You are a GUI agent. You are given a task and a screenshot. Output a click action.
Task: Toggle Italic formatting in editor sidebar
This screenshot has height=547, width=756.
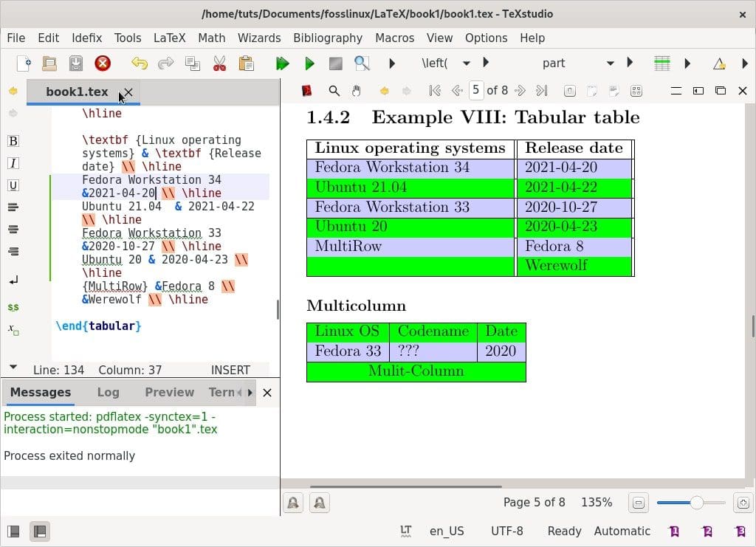pyautogui.click(x=13, y=163)
